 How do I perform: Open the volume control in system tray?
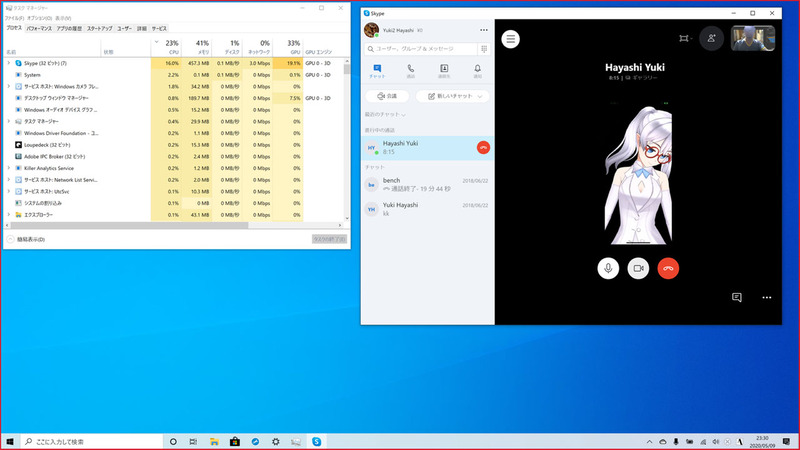(x=715, y=442)
